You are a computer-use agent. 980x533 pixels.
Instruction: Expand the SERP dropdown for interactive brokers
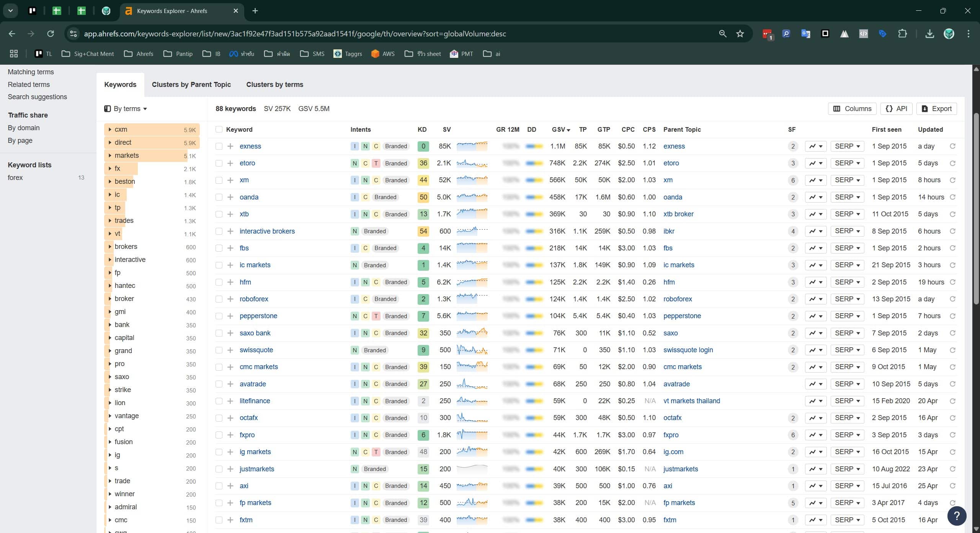pyautogui.click(x=847, y=231)
